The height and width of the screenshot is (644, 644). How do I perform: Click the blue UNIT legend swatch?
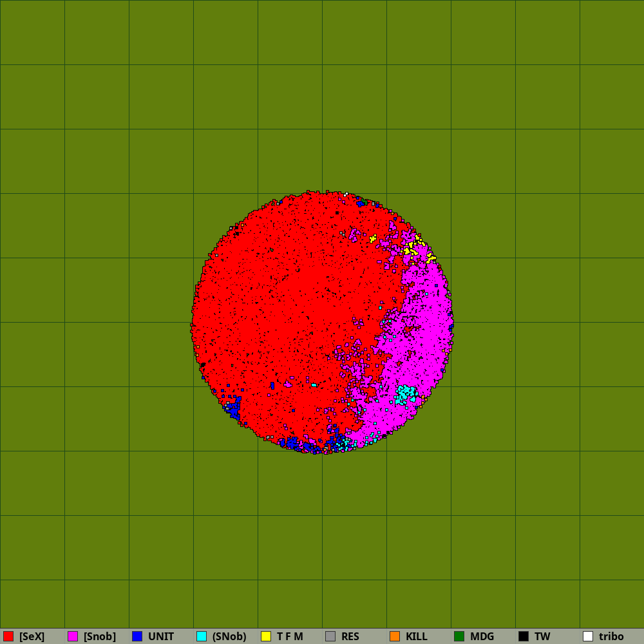[137, 636]
